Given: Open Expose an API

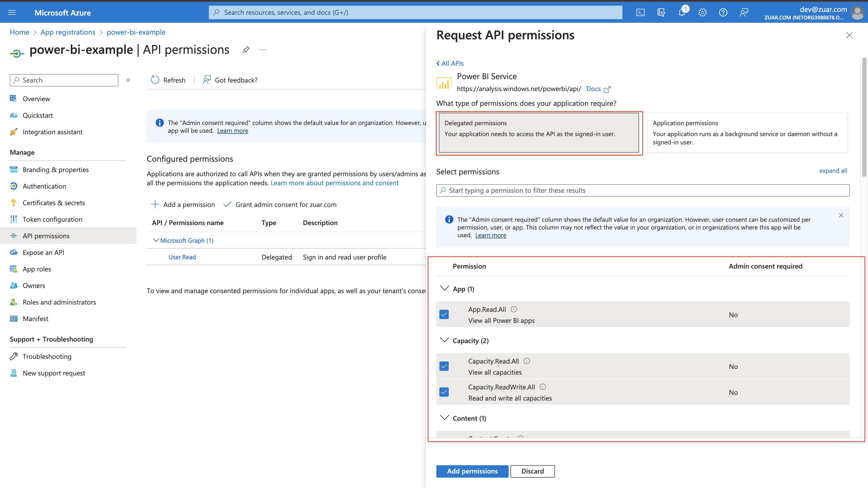Looking at the screenshot, I should [x=43, y=252].
